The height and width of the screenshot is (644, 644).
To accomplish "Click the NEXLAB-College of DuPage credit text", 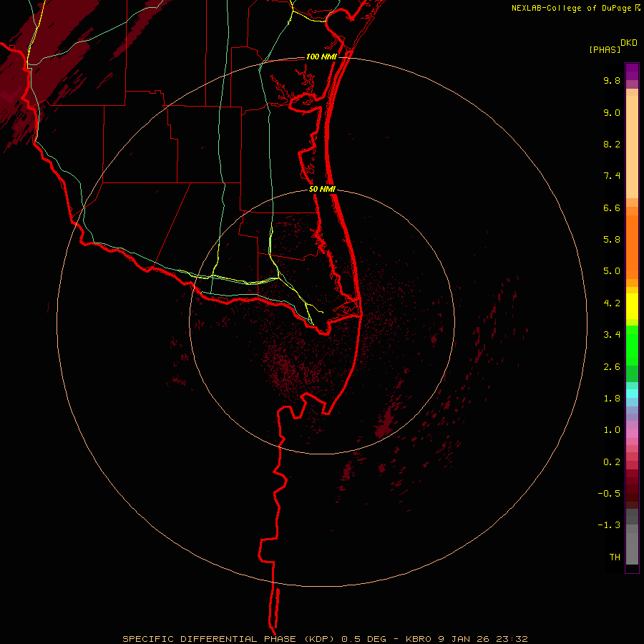I will point(571,8).
